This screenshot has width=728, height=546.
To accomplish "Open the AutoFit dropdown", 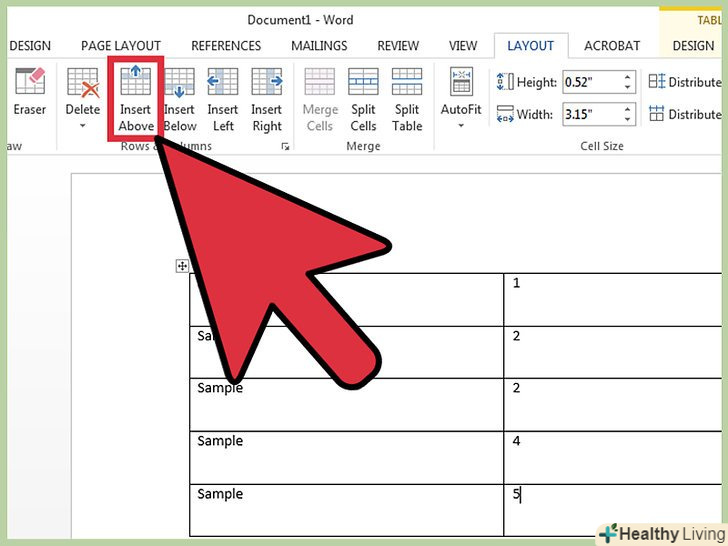I will pyautogui.click(x=461, y=98).
